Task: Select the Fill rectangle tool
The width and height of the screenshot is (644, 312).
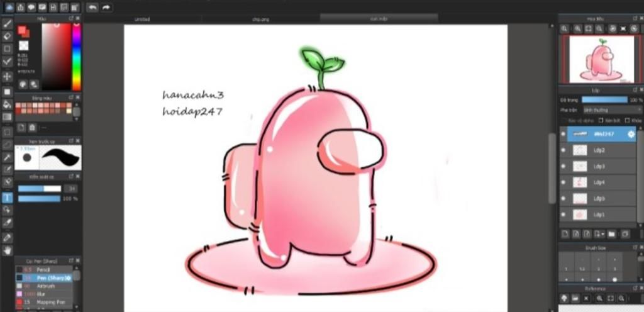Action: 7,91
